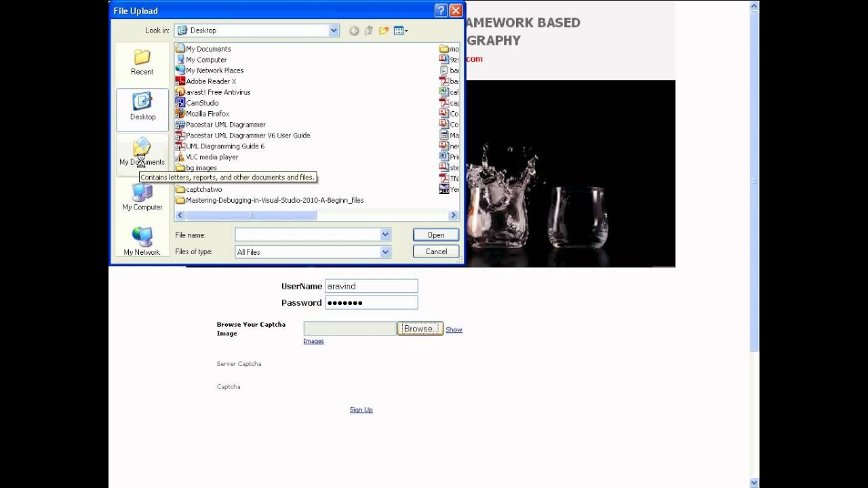Click the captcha image path field

[350, 329]
